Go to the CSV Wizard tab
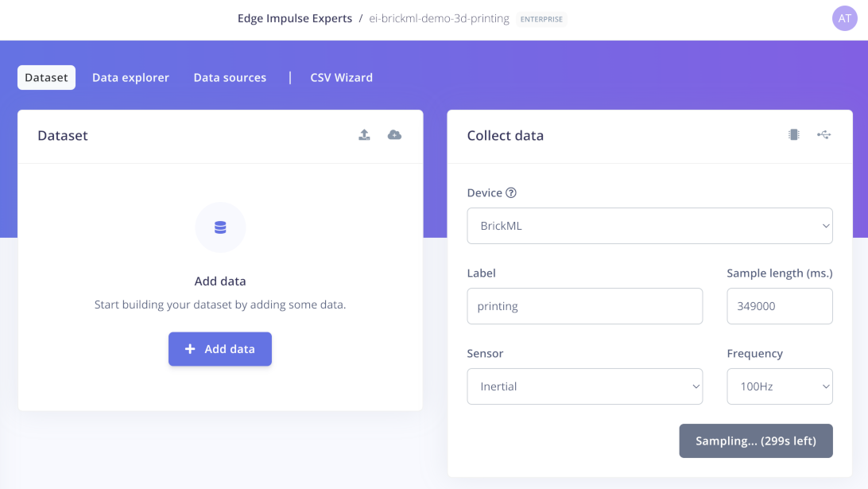The width and height of the screenshot is (868, 489). pos(342,78)
